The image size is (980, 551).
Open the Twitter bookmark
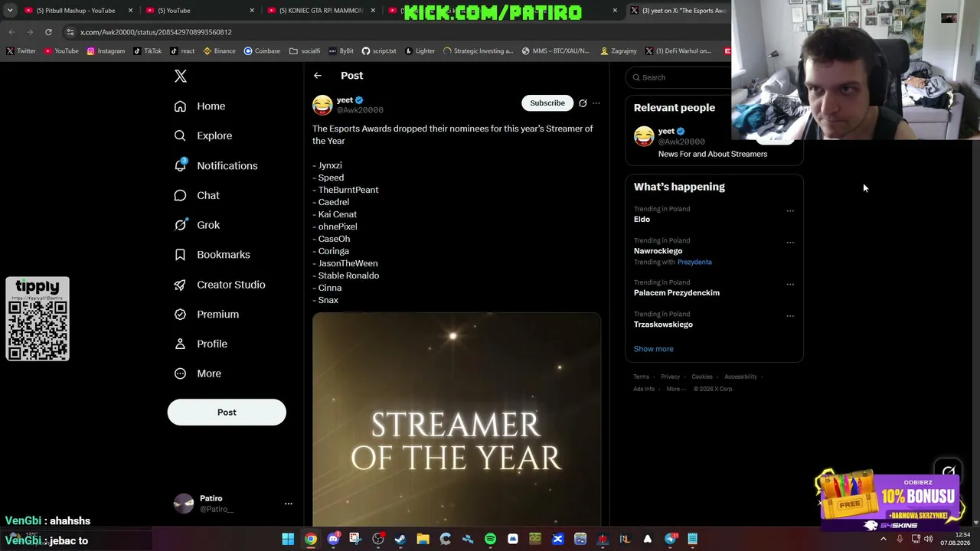(x=21, y=51)
